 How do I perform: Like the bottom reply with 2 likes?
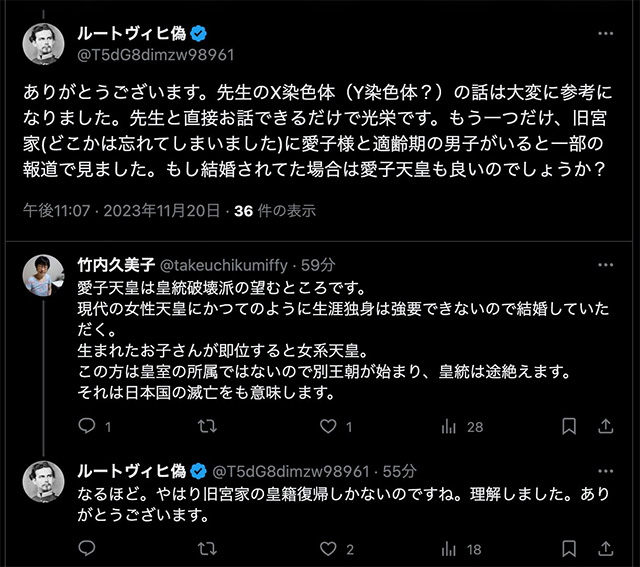click(x=327, y=549)
